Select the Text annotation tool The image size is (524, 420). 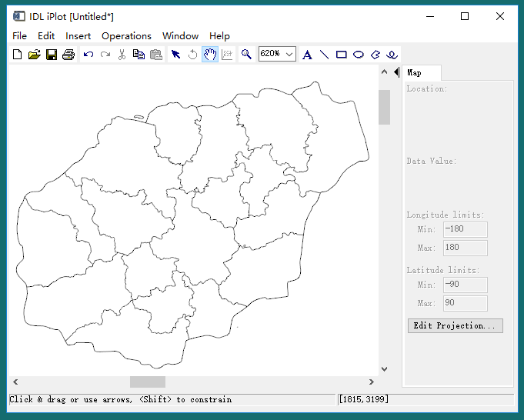tap(307, 55)
